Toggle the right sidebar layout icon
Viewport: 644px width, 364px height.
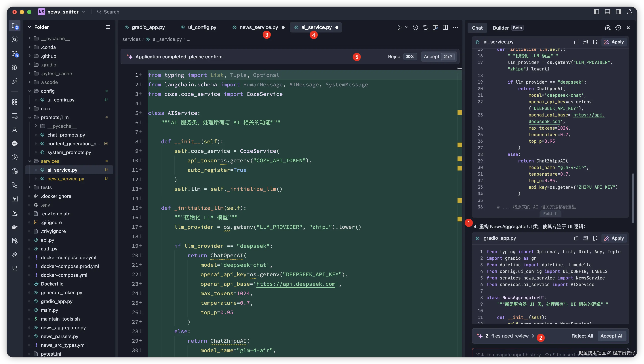(x=618, y=12)
